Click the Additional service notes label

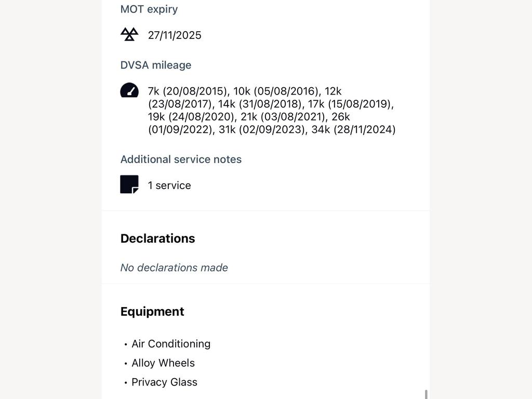click(181, 159)
